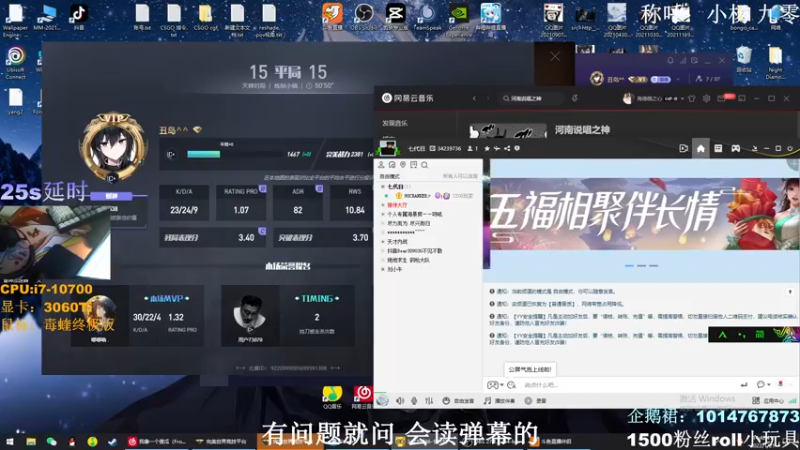The width and height of the screenshot is (800, 450).
Task: Click the YY chat message input field
Action: click(628, 385)
